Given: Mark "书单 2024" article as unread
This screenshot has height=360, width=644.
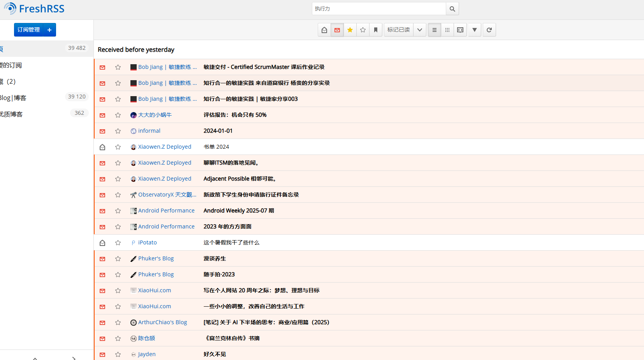Looking at the screenshot, I should click(x=102, y=147).
